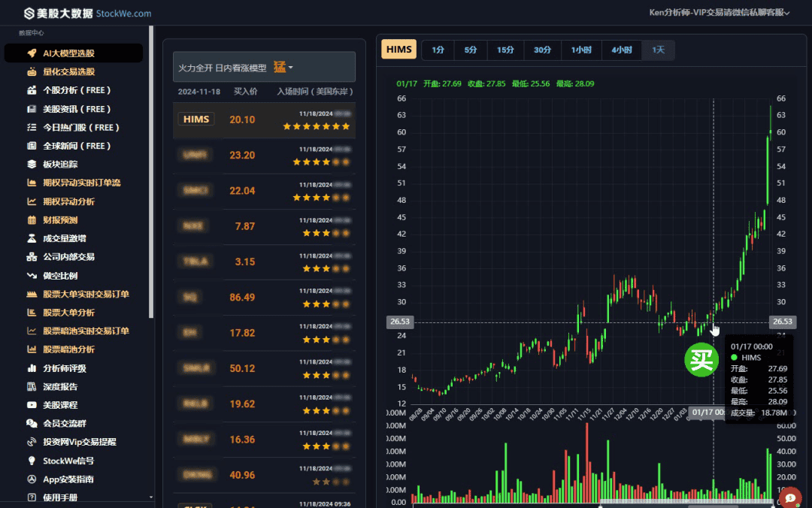Click the HIMS ticker row button
This screenshot has height=508, width=812.
pos(196,119)
